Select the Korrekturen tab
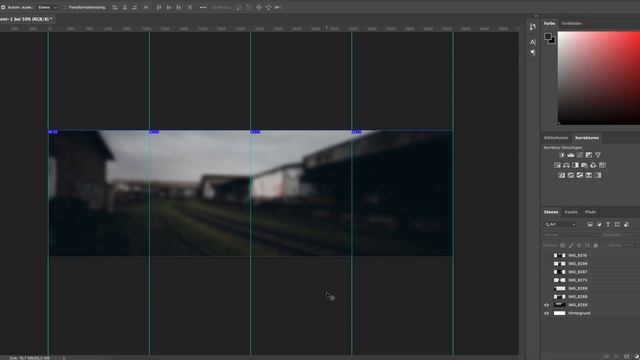This screenshot has width=640, height=360. [x=587, y=138]
